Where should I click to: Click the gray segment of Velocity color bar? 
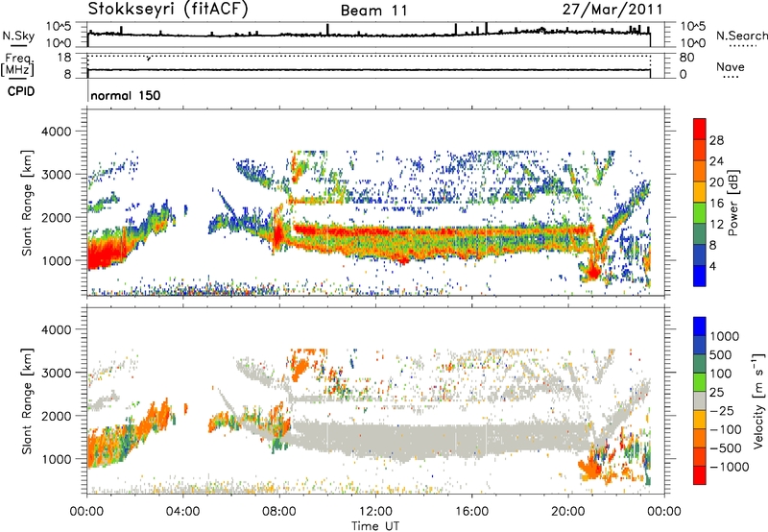(700, 401)
